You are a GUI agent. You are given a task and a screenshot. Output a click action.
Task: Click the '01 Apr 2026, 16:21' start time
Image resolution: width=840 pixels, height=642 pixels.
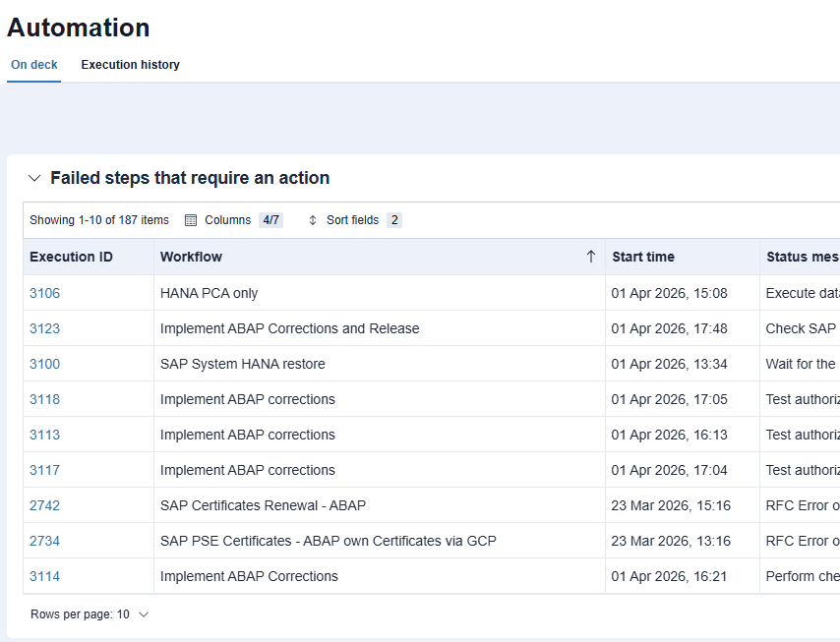(669, 576)
